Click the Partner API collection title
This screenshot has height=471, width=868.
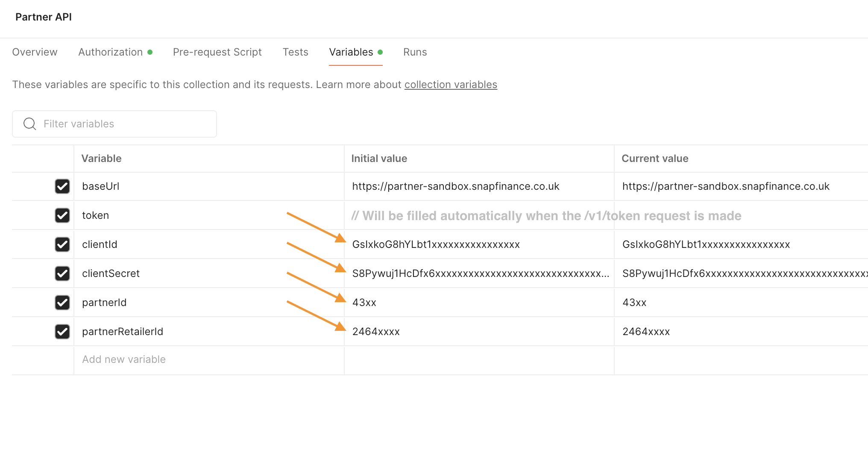(44, 17)
